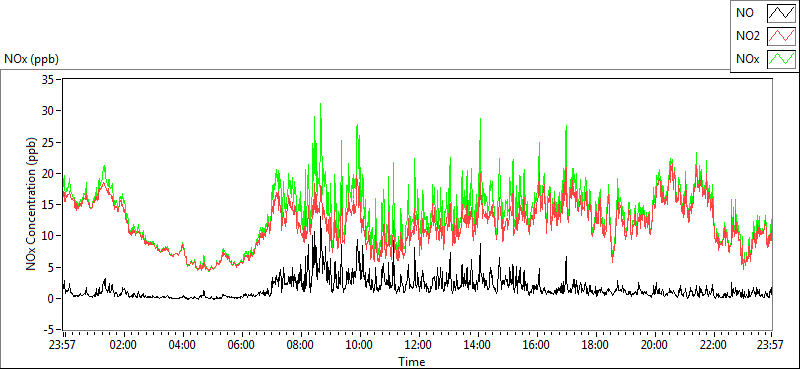Click the 20:00 time label
Screen dimensions: 800x369
[655, 344]
